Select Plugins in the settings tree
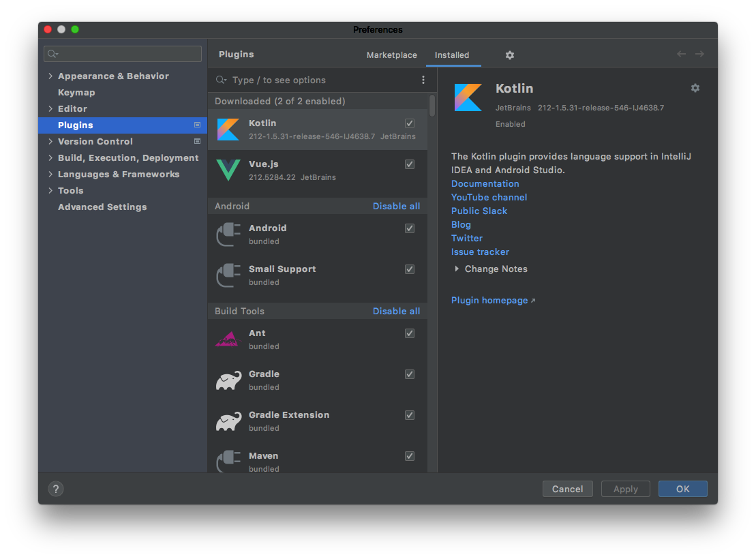Viewport: 756px width, 559px height. tap(123, 125)
